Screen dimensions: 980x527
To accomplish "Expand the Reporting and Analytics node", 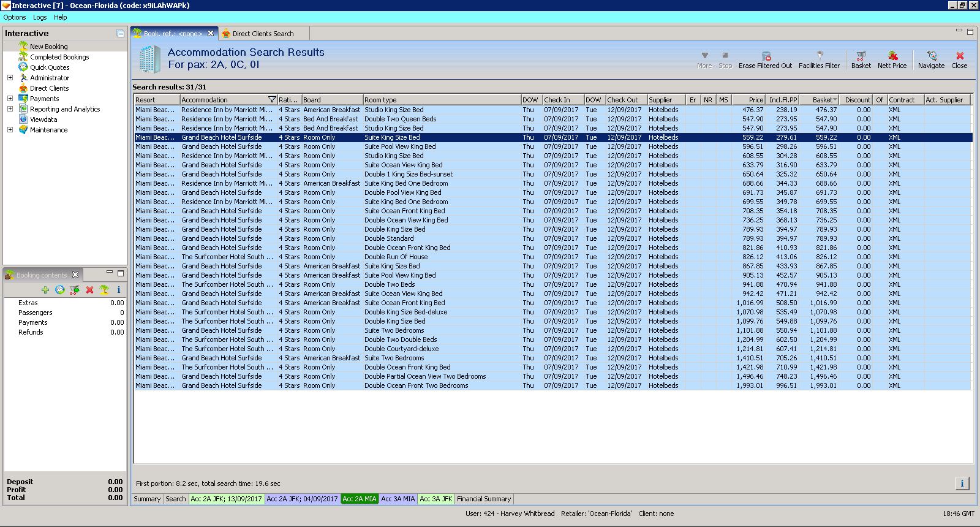I will tap(10, 109).
